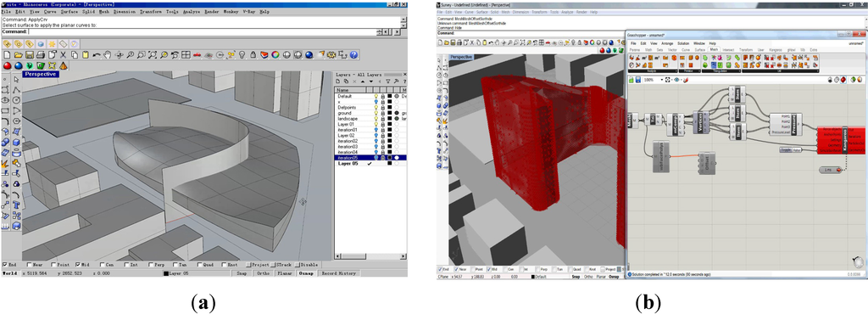Select the Text tool icon in sidebar

click(16, 205)
